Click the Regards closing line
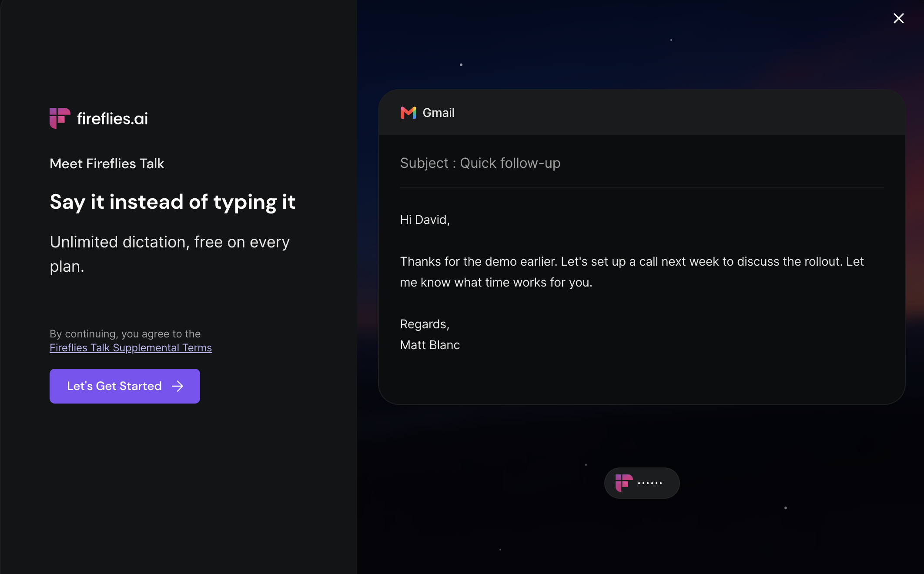 pos(425,324)
